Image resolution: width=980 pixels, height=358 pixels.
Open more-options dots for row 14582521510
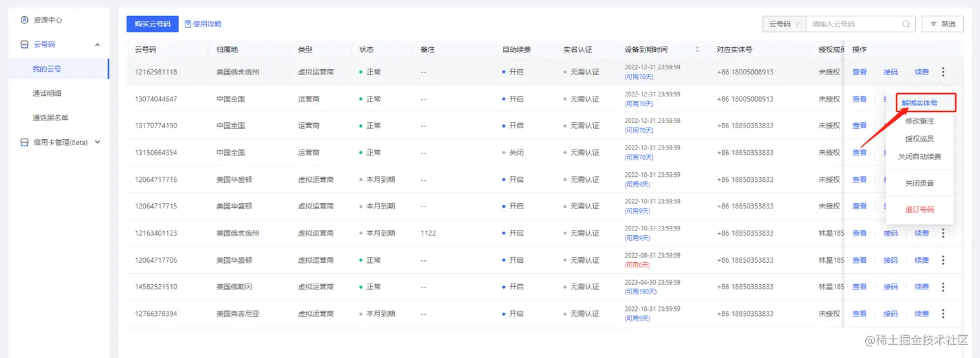coord(943,287)
